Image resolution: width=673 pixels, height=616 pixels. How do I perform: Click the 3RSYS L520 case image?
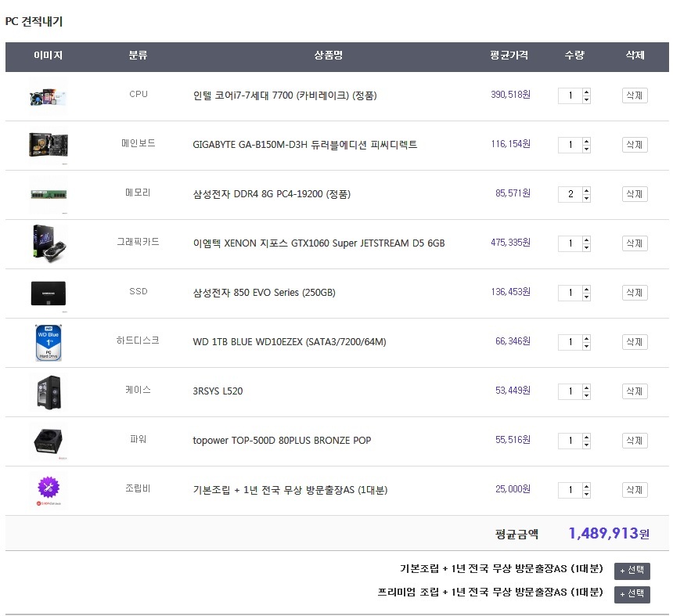(48, 391)
